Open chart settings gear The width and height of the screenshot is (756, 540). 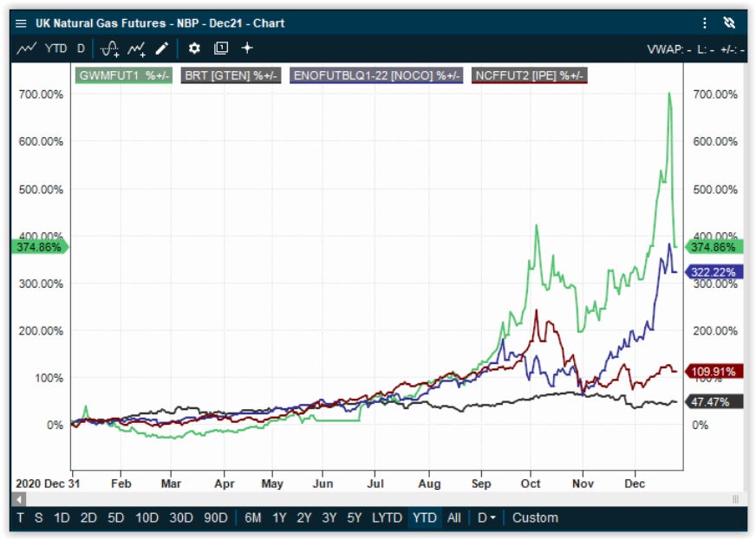pos(194,49)
